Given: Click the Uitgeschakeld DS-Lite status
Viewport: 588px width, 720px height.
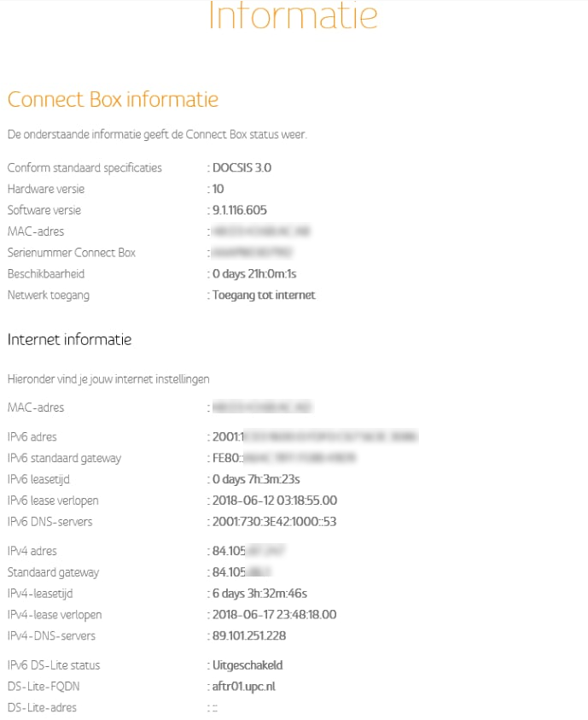Looking at the screenshot, I should pyautogui.click(x=247, y=664).
